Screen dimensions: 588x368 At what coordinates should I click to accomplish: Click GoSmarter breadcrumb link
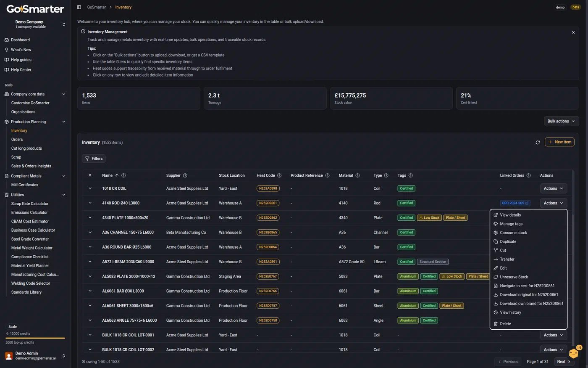click(x=97, y=7)
